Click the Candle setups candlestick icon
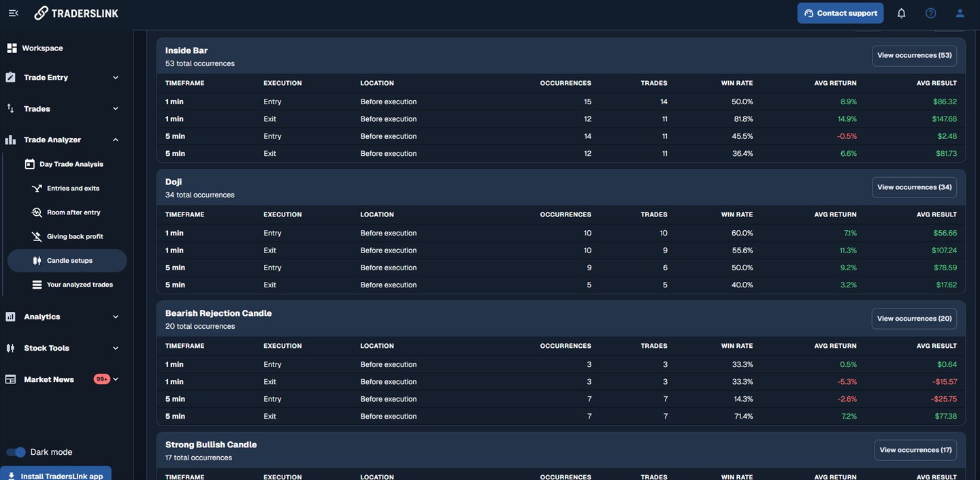The width and height of the screenshot is (980, 480). [x=37, y=261]
